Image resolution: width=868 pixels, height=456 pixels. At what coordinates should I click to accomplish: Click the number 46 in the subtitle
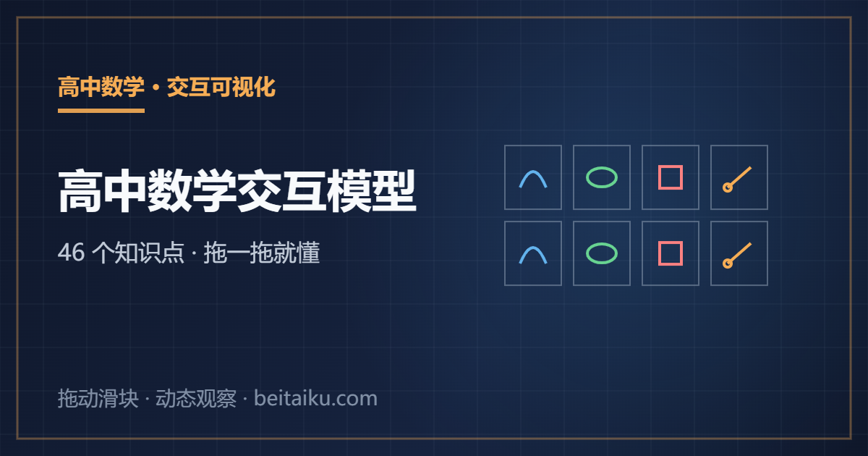tap(72, 253)
